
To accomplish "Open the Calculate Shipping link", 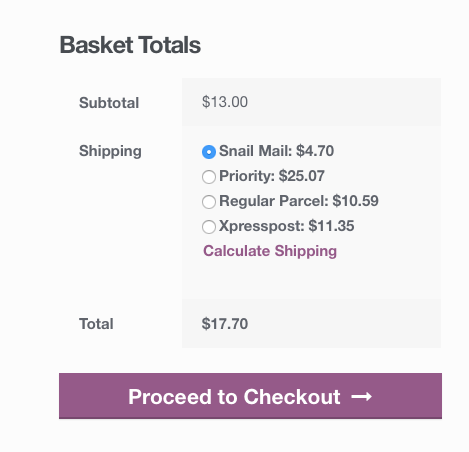I will (270, 251).
